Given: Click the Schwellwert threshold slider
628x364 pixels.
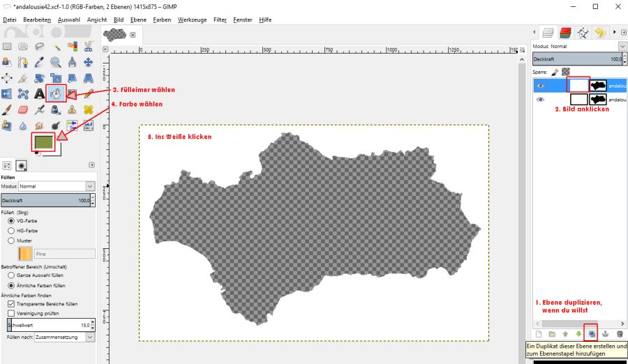Looking at the screenshot, I should click(x=48, y=325).
